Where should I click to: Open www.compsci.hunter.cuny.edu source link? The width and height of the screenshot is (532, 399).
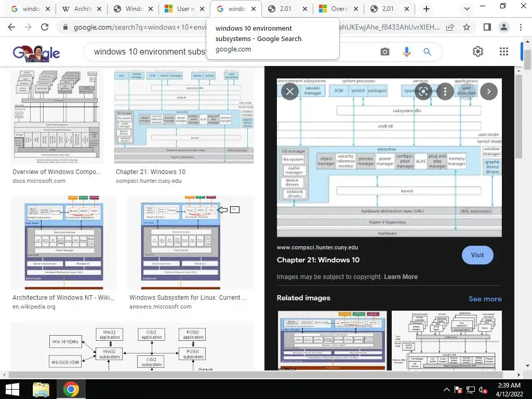317,247
